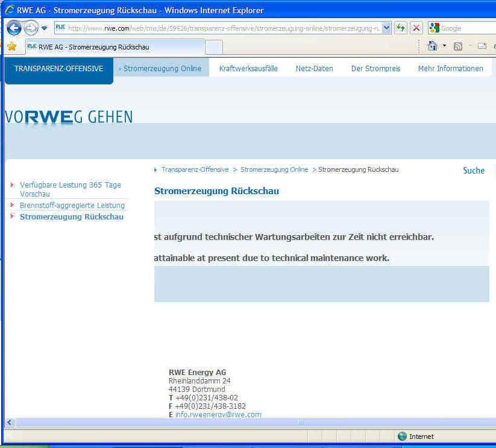
Task: Click the horizontal scrollbar left arrow
Action: [x=9, y=422]
